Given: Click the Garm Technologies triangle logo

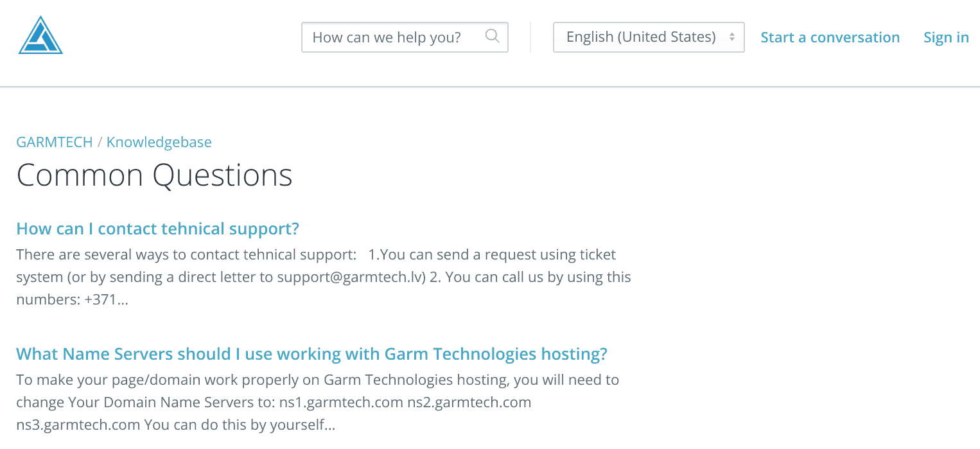Looking at the screenshot, I should coord(40,35).
